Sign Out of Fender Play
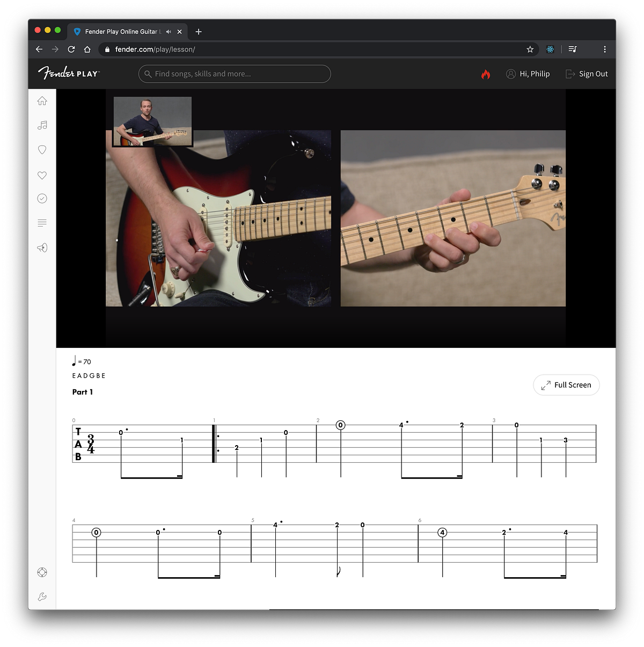 (x=587, y=74)
